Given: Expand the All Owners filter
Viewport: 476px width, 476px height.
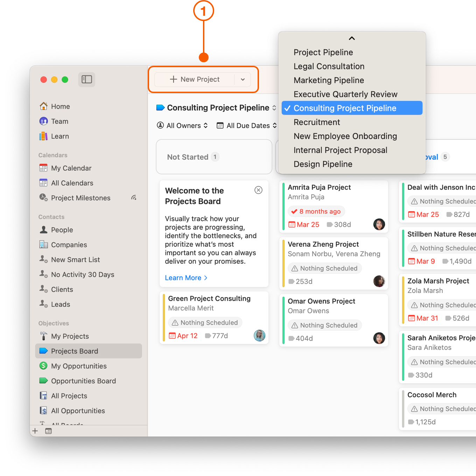Looking at the screenshot, I should 182,126.
